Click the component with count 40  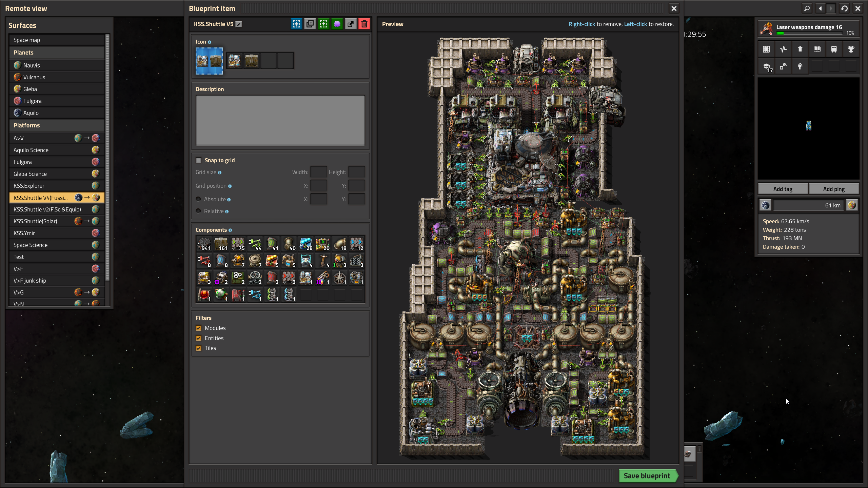pyautogui.click(x=289, y=244)
